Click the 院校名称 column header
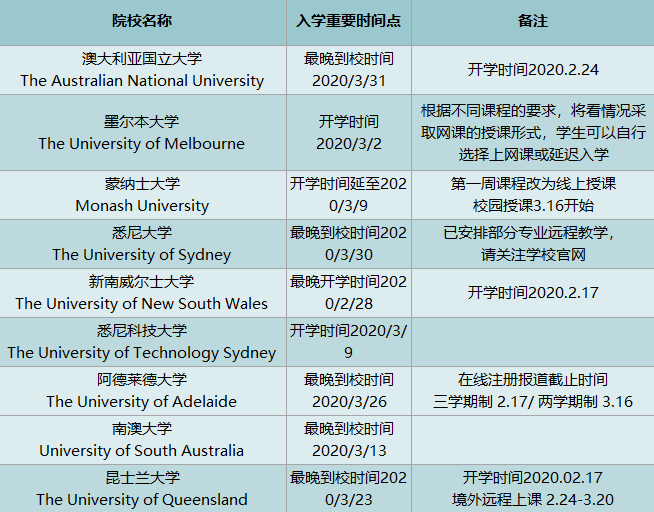Screen dimensions: 654x512 point(142,21)
